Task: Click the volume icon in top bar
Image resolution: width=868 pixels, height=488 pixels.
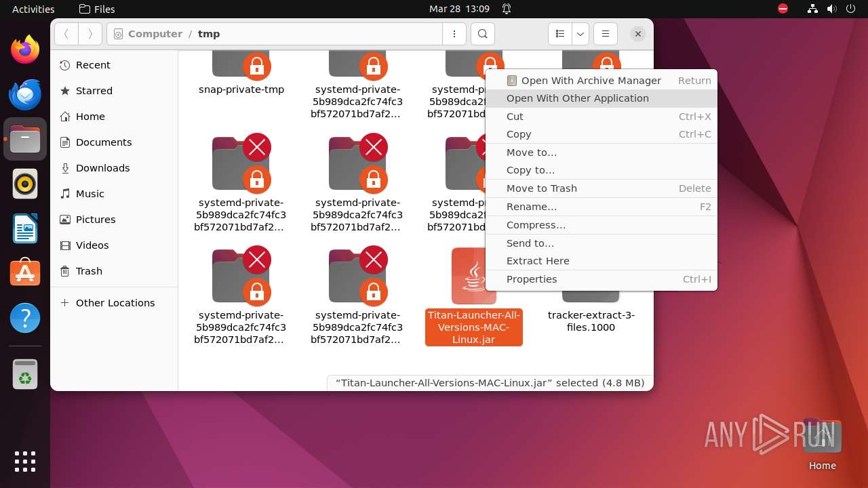Action: point(831,9)
